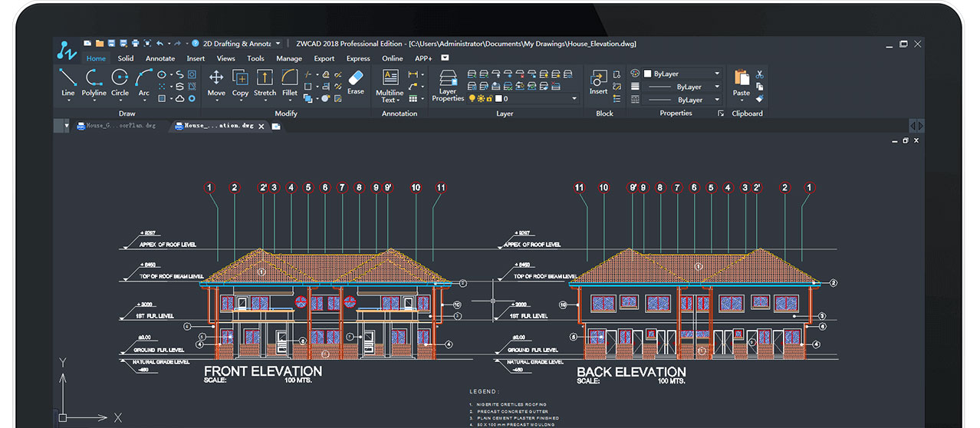Switch to the Annotate ribbon tab
This screenshot has width=980, height=428.
[x=160, y=58]
